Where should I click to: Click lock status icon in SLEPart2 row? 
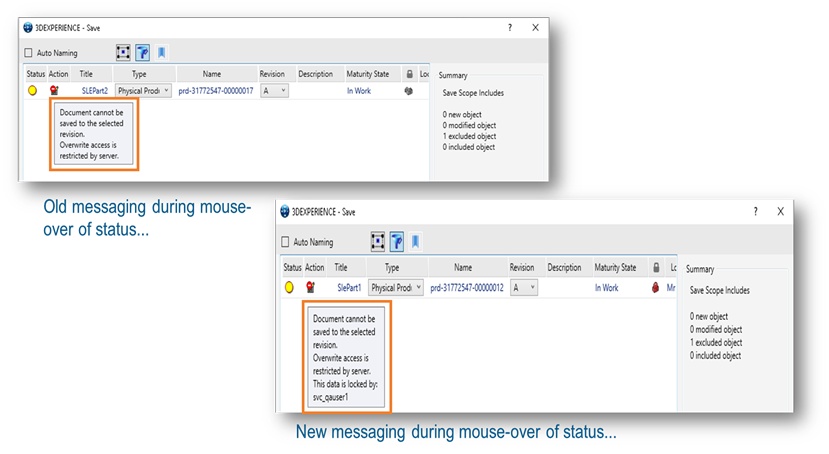(x=408, y=91)
